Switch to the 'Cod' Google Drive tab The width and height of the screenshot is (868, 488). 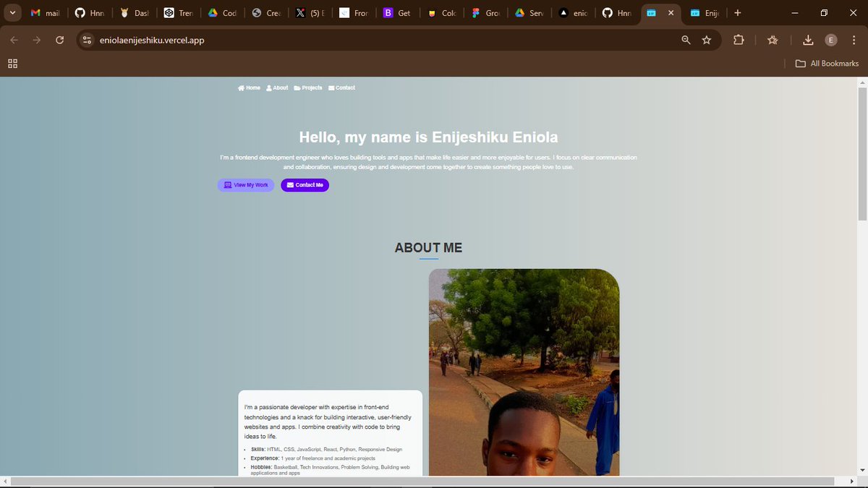point(222,13)
